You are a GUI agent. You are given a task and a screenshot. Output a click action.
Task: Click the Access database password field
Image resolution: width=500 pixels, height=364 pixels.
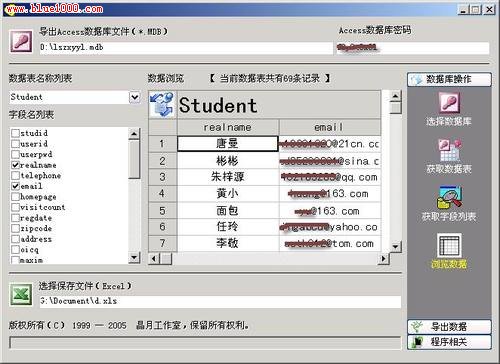coord(413,48)
